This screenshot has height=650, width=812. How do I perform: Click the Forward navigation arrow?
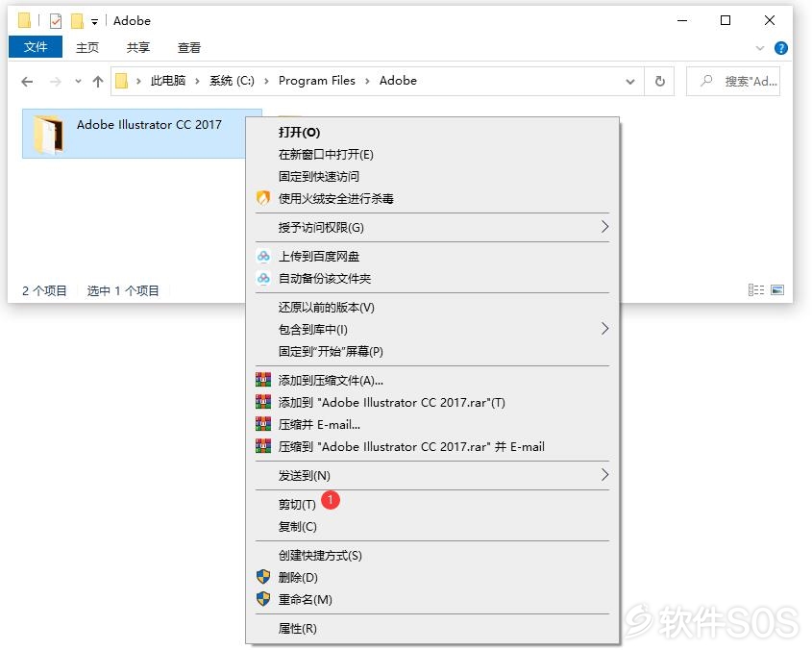point(56,82)
